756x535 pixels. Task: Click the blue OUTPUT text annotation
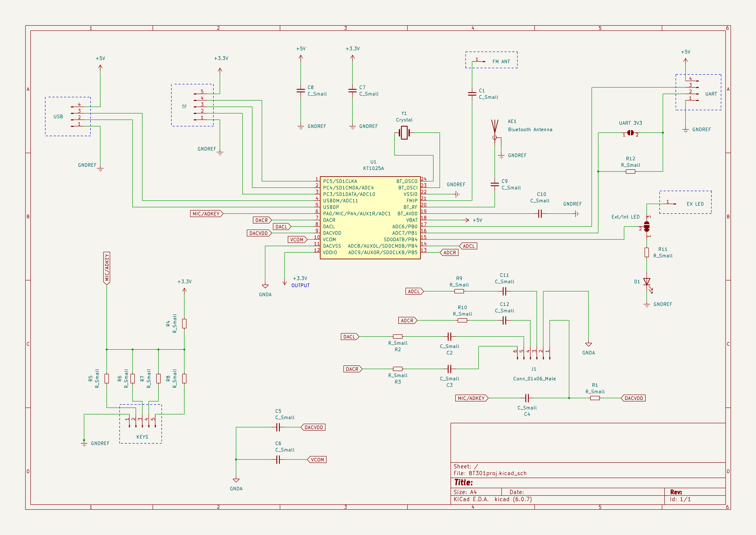300,286
